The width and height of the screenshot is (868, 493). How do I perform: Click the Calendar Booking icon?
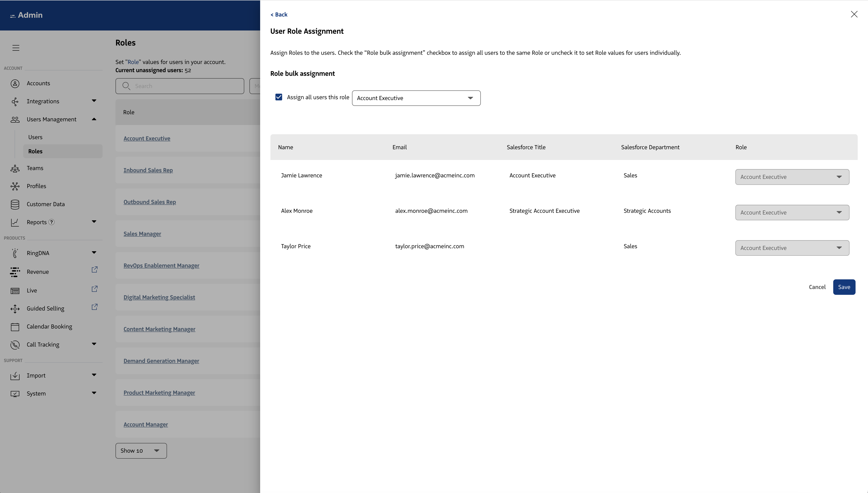(15, 327)
